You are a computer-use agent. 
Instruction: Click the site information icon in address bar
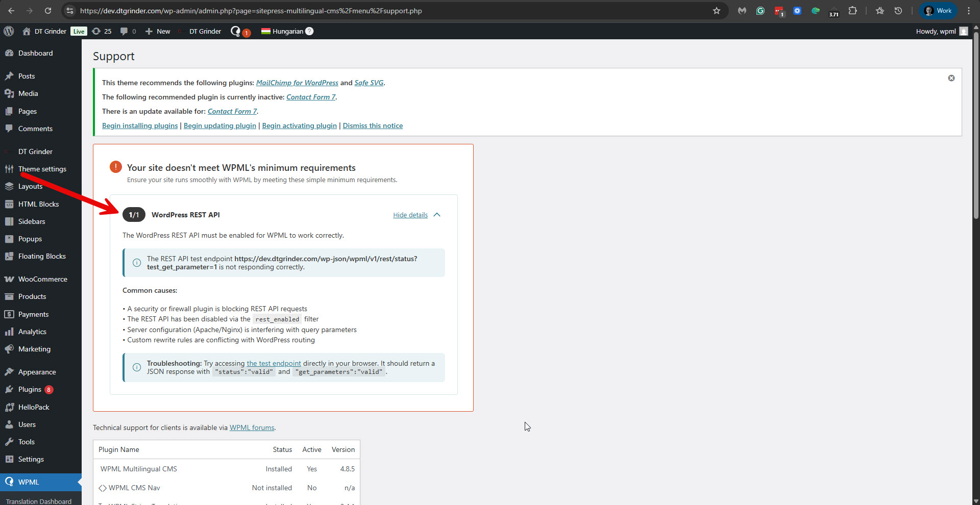[70, 11]
